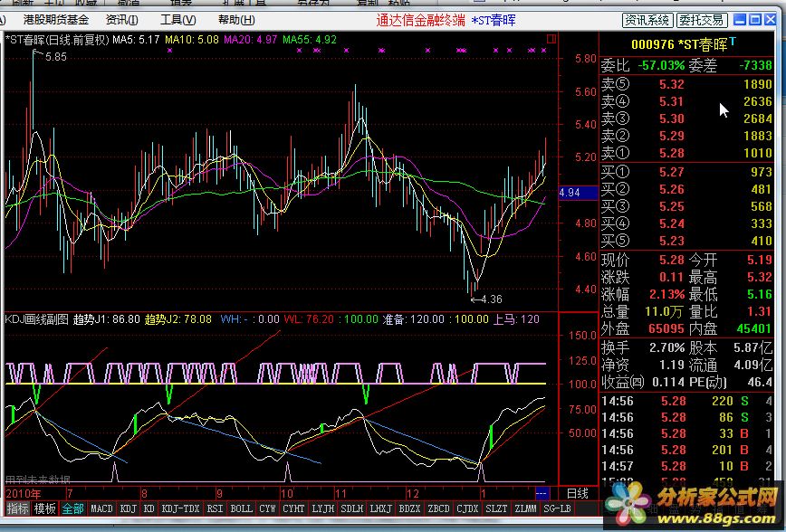
Task: Click the 5.85 high price annotation
Action: tap(55, 57)
